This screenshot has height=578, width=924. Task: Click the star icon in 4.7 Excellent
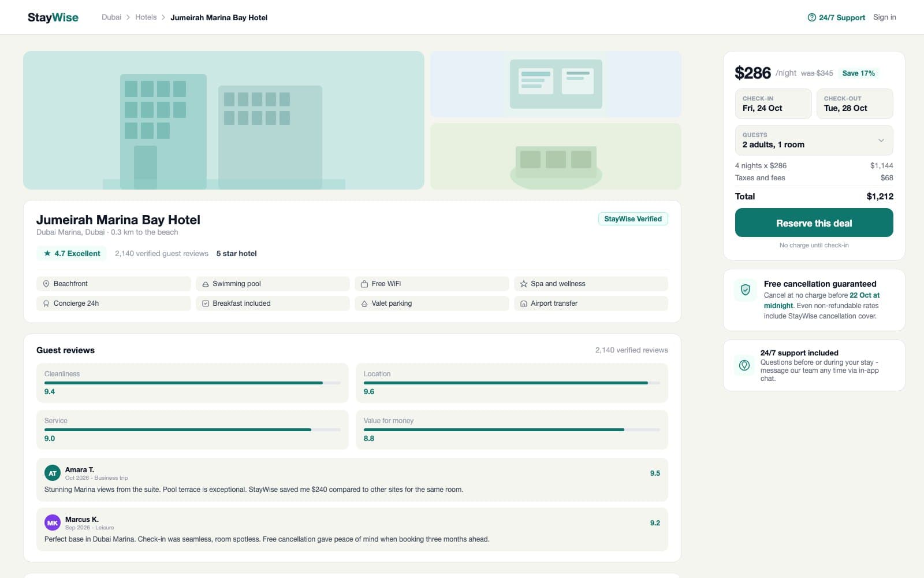pos(47,253)
